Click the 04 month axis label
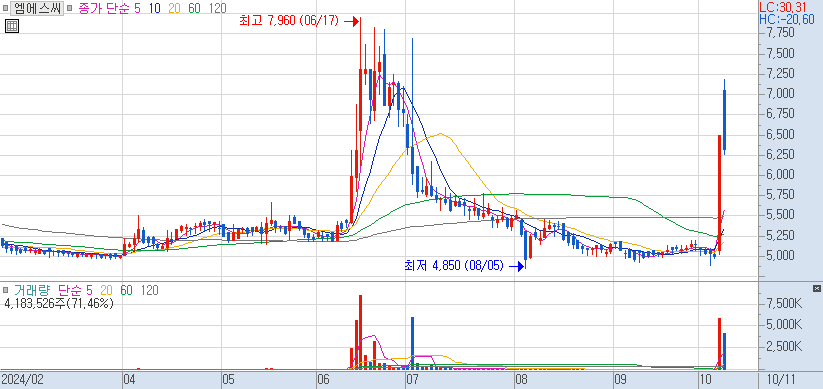Screen dimensions: 823x389 130,379
